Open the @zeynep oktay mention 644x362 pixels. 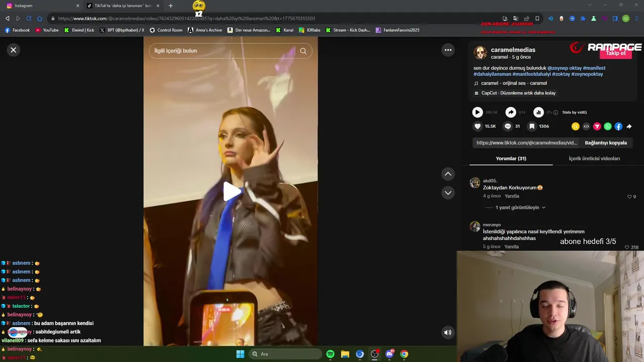[565, 68]
